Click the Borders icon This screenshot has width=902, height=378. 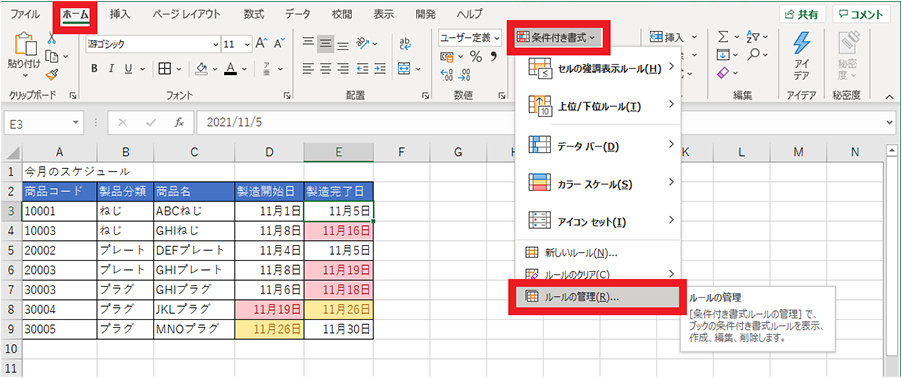[x=165, y=69]
